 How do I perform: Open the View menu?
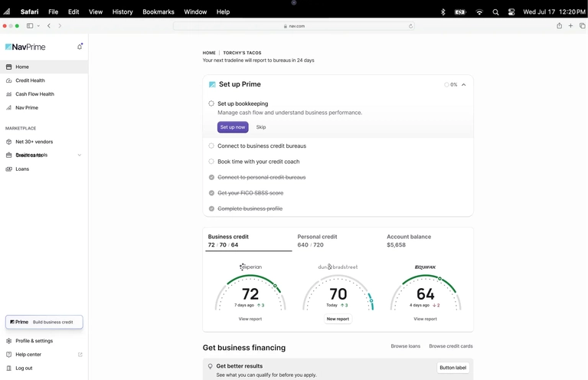coord(96,12)
